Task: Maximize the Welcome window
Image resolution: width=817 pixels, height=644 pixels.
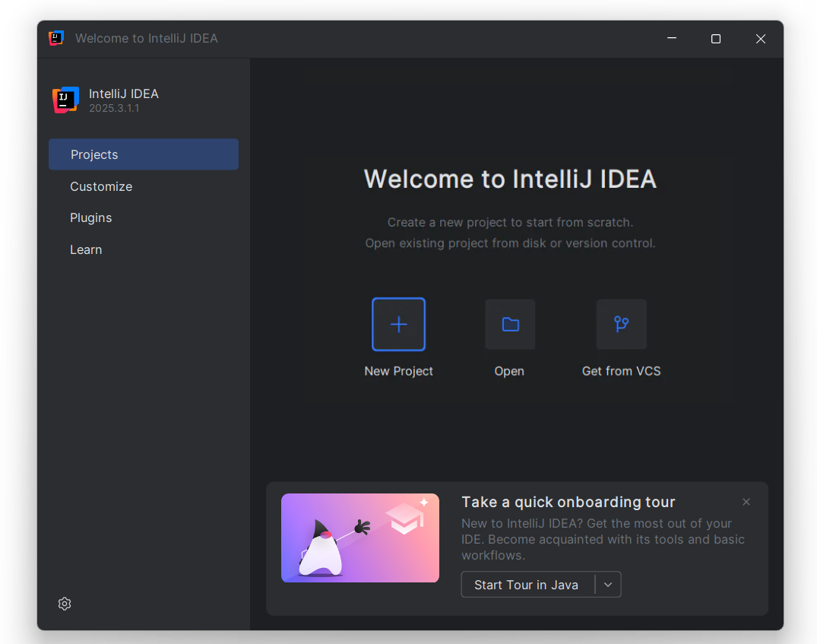Action: click(x=716, y=39)
